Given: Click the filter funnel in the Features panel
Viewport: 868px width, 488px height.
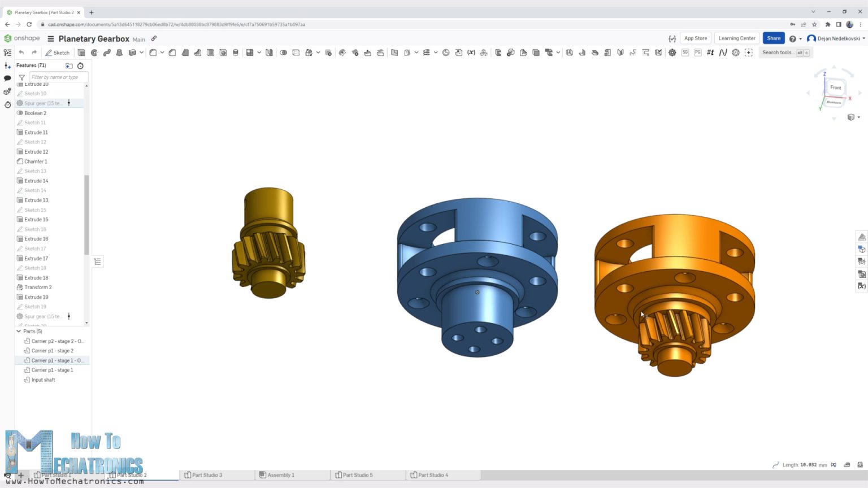Looking at the screenshot, I should [x=21, y=77].
